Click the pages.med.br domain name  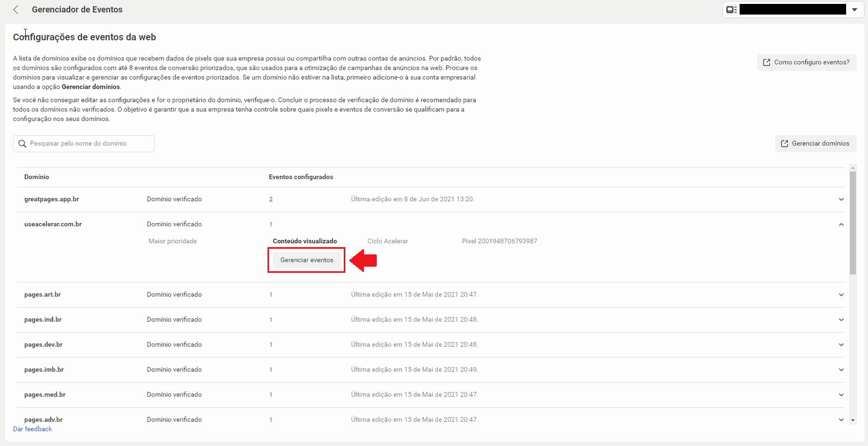click(45, 394)
